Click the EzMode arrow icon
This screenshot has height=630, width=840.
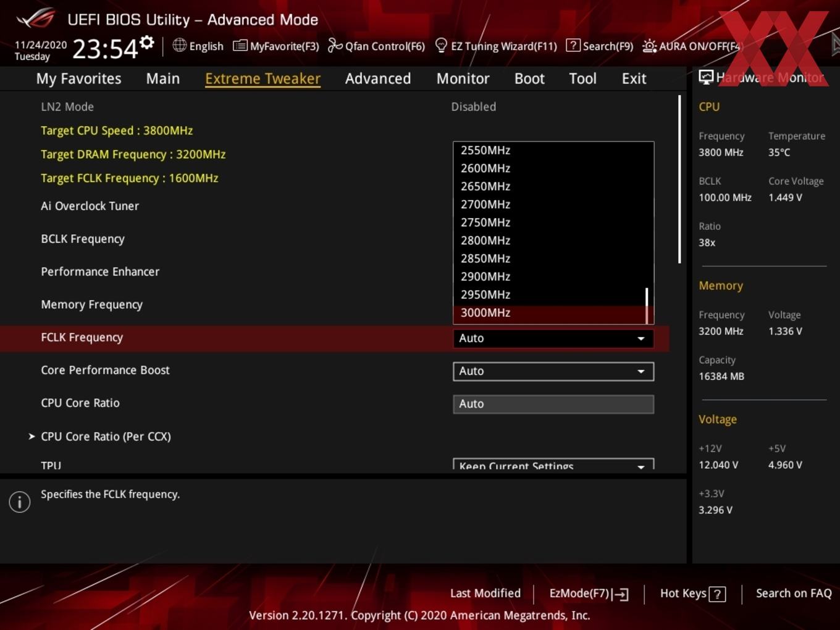(x=621, y=594)
